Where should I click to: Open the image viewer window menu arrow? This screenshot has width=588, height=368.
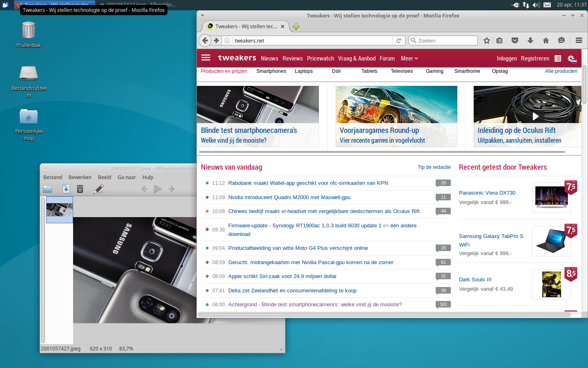point(46,168)
